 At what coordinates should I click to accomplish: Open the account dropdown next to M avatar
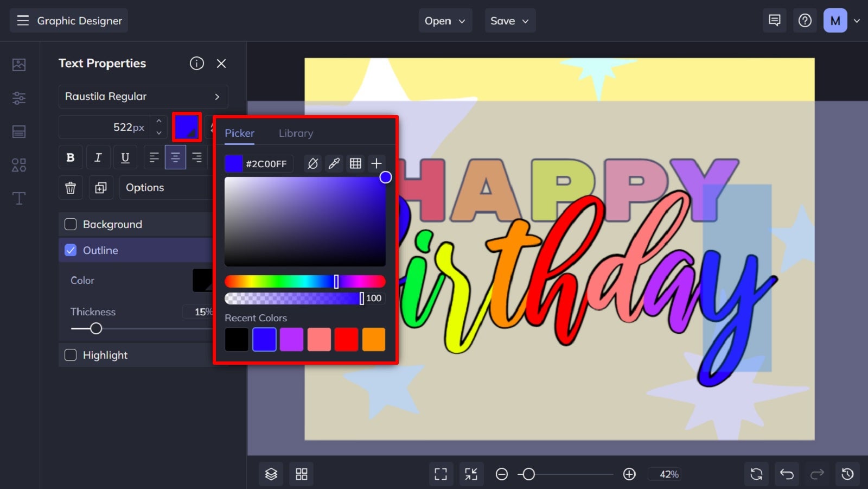pos(857,20)
